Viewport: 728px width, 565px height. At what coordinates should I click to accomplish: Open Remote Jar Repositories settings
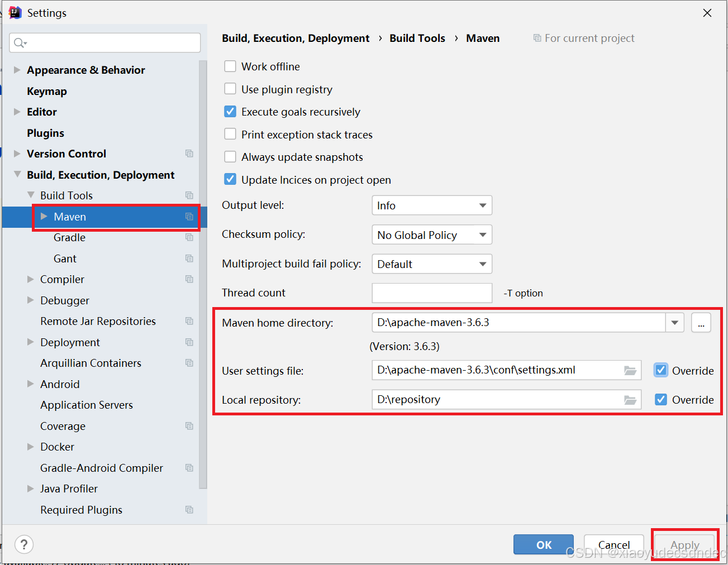point(98,321)
